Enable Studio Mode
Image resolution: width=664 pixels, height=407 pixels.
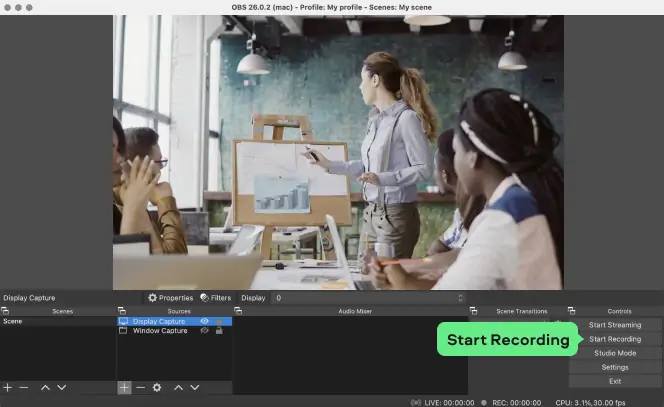click(615, 353)
